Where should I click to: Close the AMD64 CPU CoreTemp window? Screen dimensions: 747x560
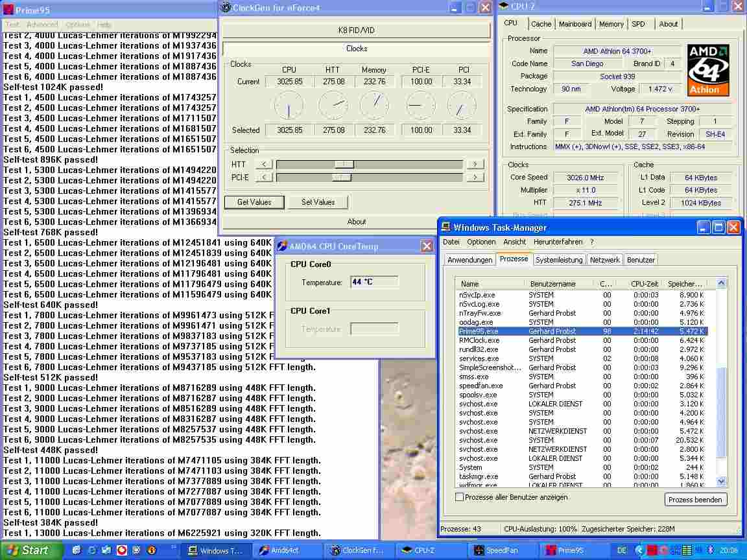coord(427,246)
